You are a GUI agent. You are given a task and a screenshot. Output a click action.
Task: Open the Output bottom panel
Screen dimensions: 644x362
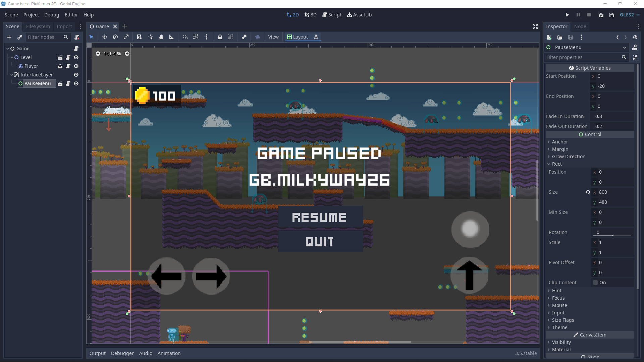point(98,353)
